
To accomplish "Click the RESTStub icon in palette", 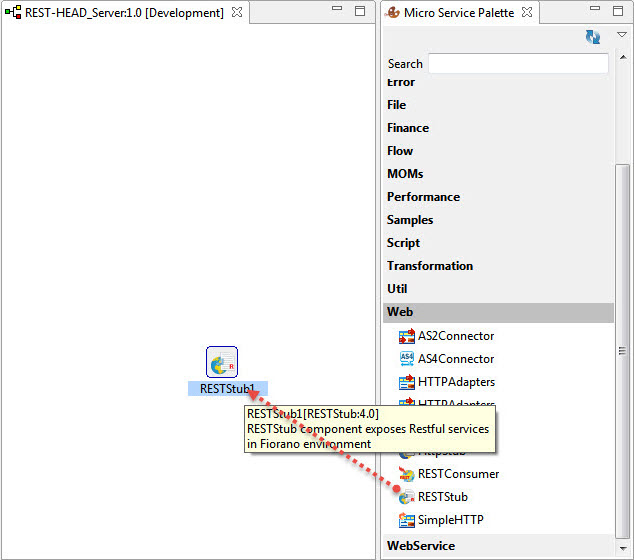I will (x=406, y=497).
